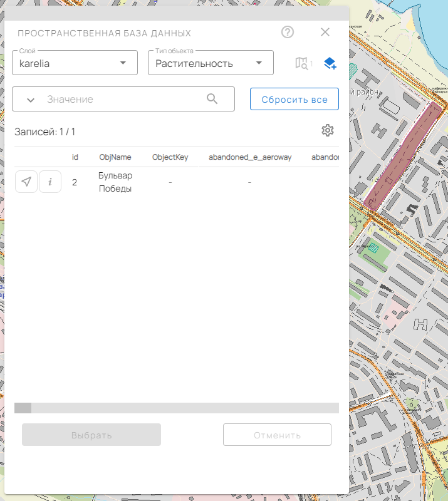448x501 pixels.
Task: Expand the filter chevron before Значение
Action: pos(30,100)
